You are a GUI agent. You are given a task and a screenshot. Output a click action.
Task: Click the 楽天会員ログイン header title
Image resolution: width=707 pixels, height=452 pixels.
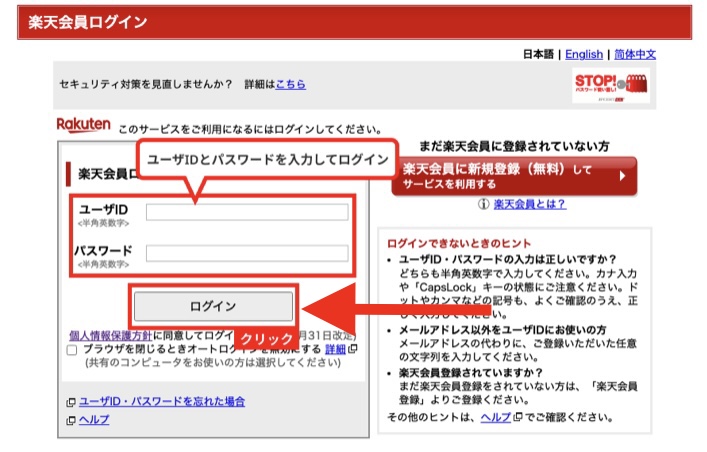click(x=88, y=22)
